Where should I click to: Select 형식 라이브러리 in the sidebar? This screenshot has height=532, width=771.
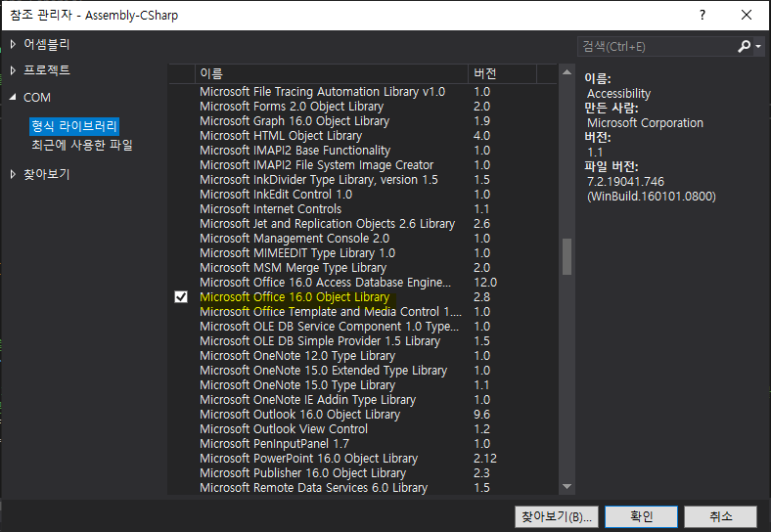click(x=74, y=126)
